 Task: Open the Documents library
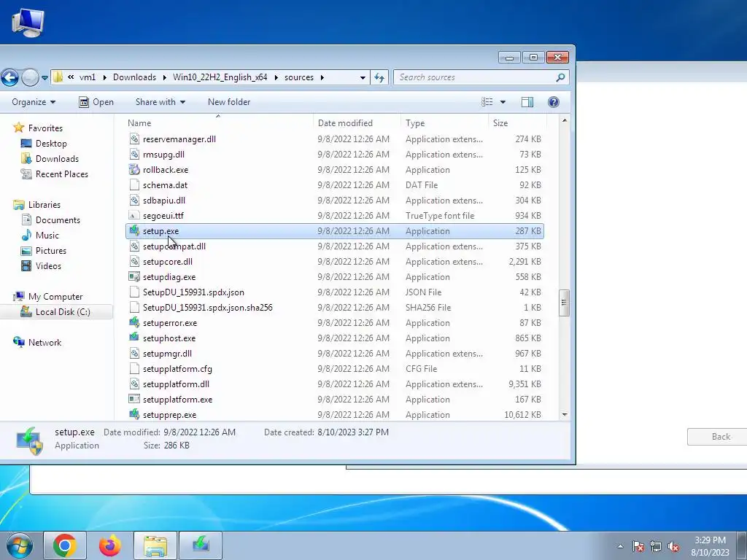tap(58, 220)
